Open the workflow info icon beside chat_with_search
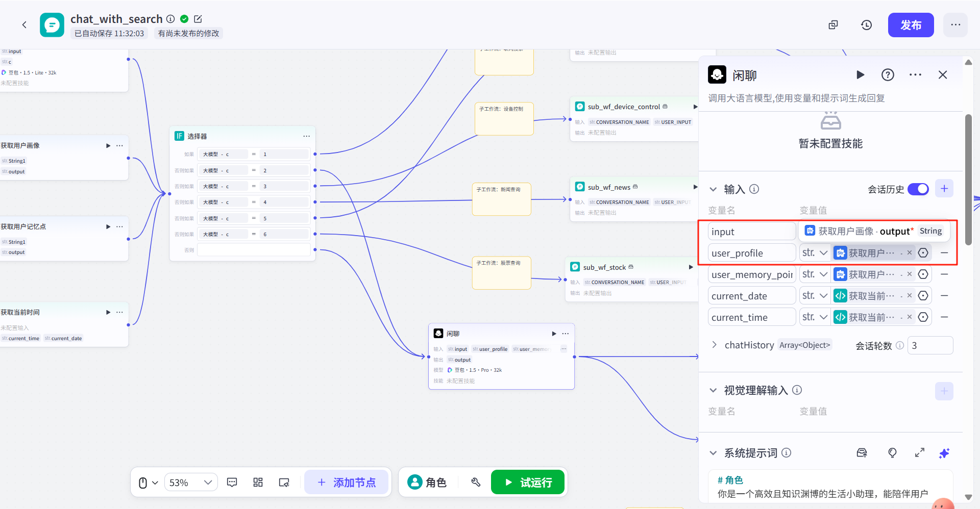This screenshot has width=980, height=509. (170, 19)
